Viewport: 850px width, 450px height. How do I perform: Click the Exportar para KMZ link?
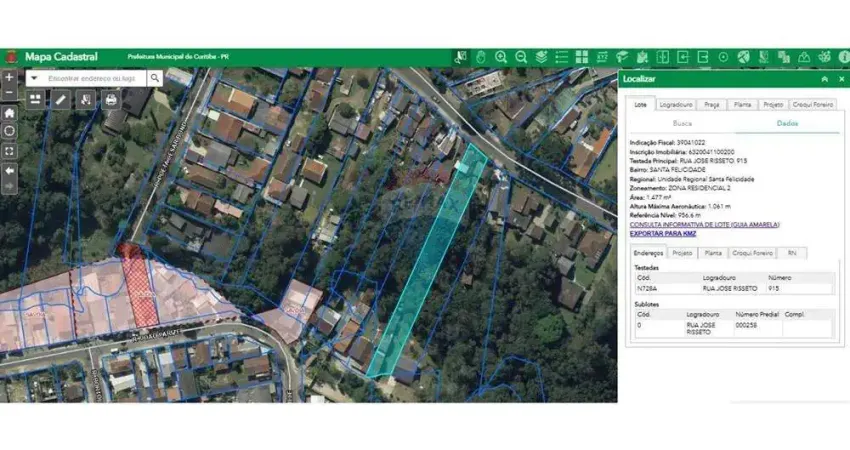[664, 233]
